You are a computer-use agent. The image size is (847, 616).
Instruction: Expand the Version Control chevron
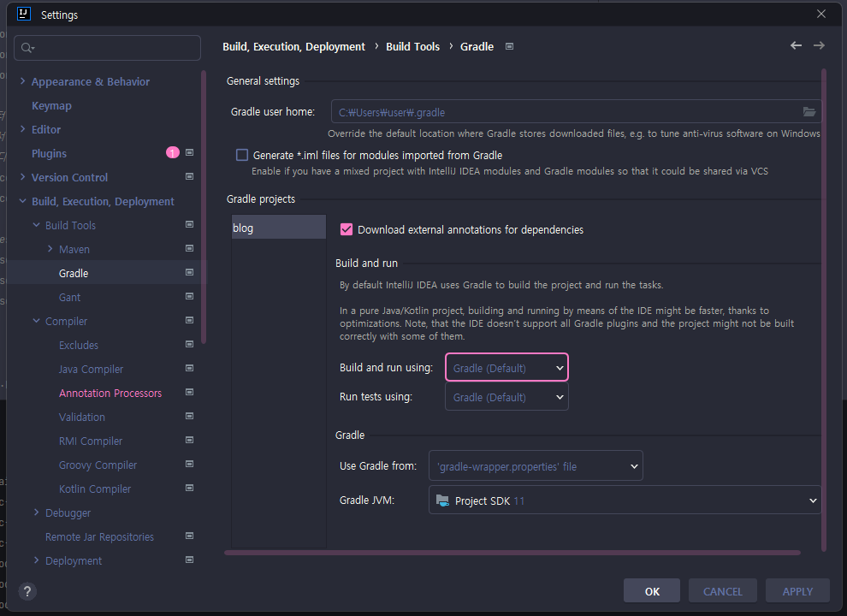pyautogui.click(x=23, y=177)
